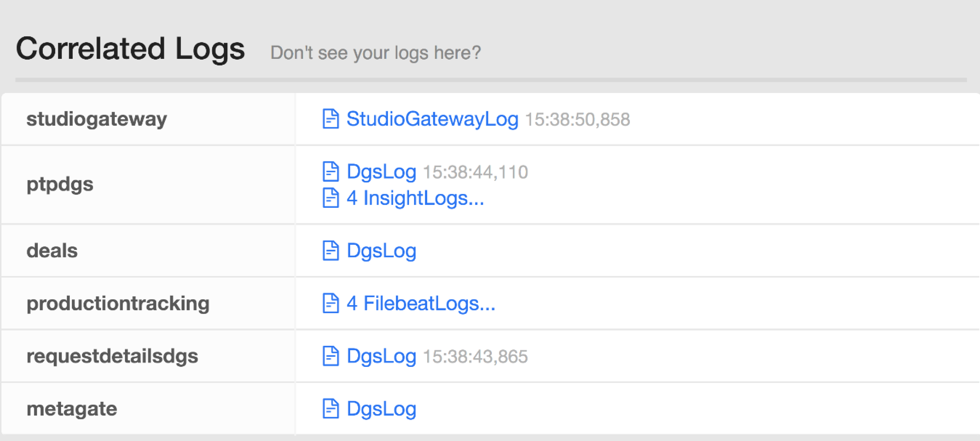Expand the 4 FilebeatLogs group
This screenshot has width=980, height=441.
421,303
